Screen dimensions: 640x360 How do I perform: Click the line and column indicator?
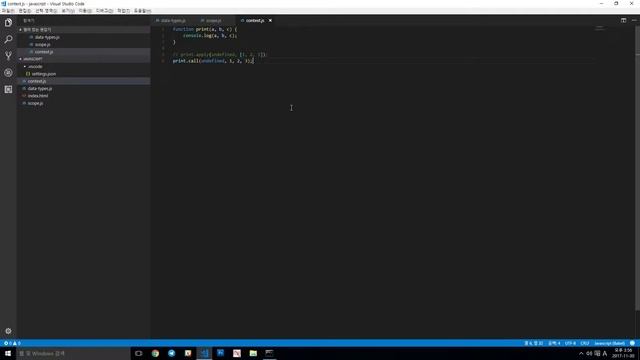pyautogui.click(x=533, y=343)
